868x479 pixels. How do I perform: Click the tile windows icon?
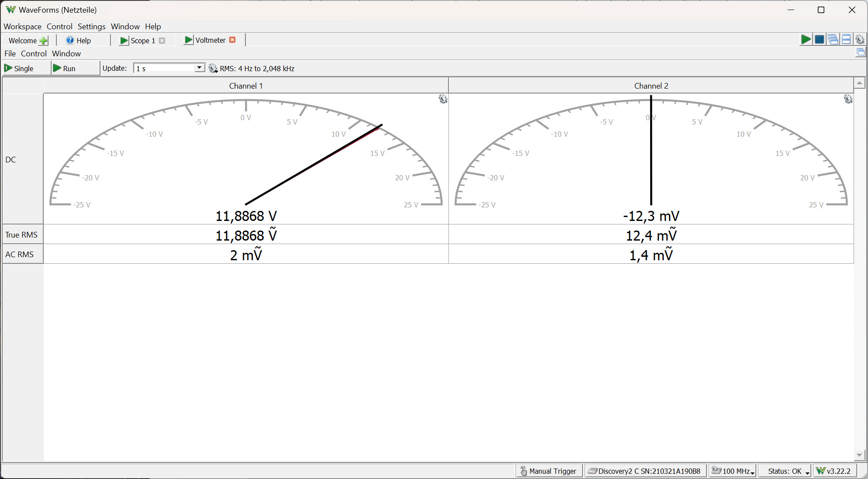tap(846, 40)
